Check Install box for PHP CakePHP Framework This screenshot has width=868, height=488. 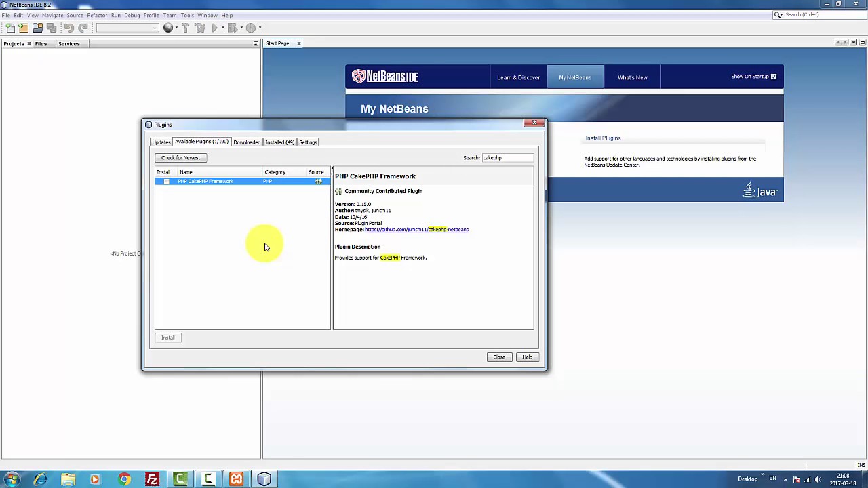[166, 181]
